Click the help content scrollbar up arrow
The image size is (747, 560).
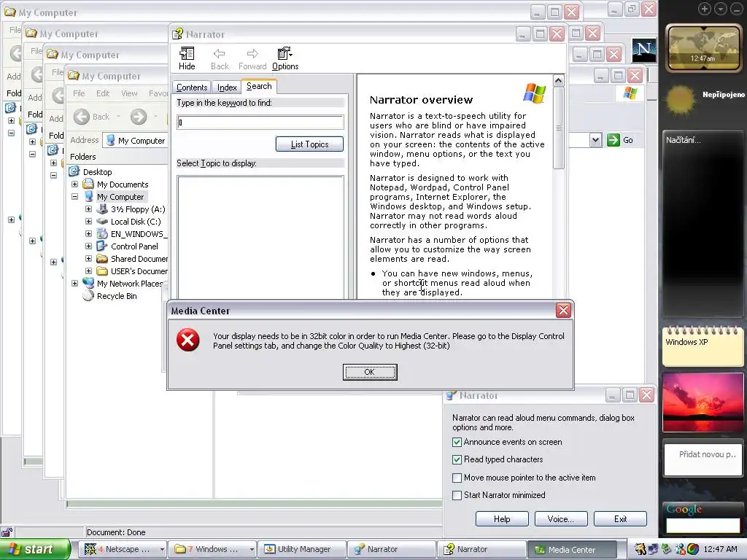point(558,80)
